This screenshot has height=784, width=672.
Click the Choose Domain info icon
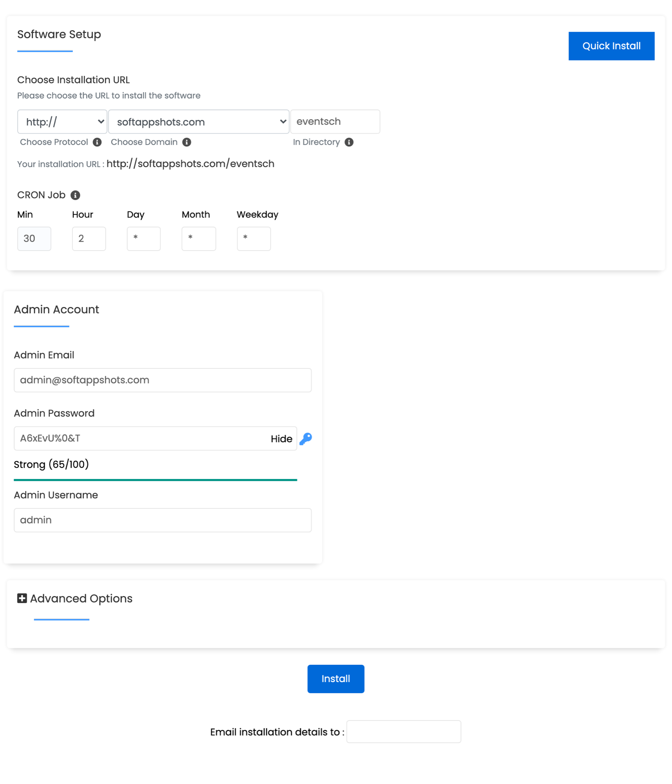coord(187,142)
